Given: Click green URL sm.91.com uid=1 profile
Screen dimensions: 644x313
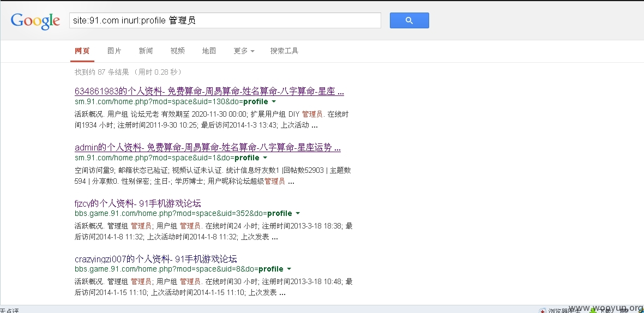Looking at the screenshot, I should click(167, 158).
